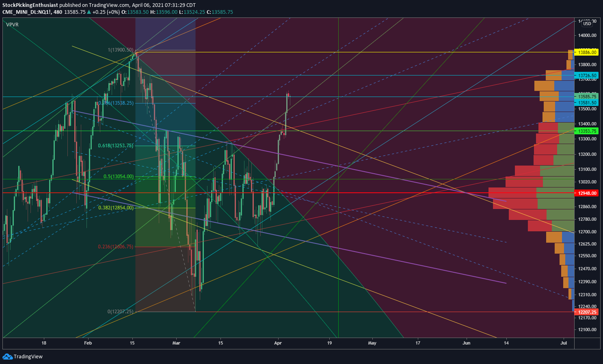Click the 12100.00 price axis label
The height and width of the screenshot is (364, 603).
[x=587, y=330]
